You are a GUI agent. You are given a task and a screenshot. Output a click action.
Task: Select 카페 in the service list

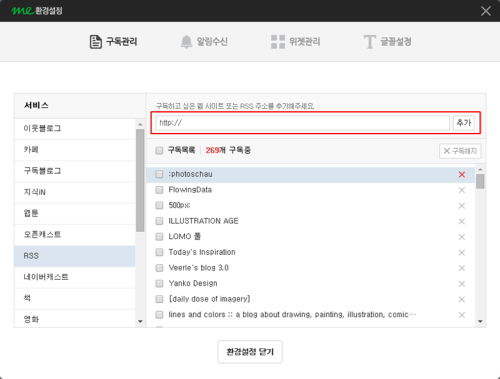point(75,150)
